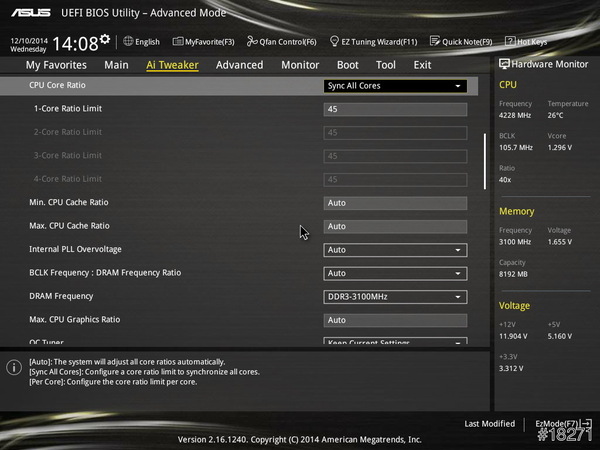Viewport: 600px width, 450px height.
Task: Click the settings list vertical scrollbar
Action: click(x=485, y=160)
